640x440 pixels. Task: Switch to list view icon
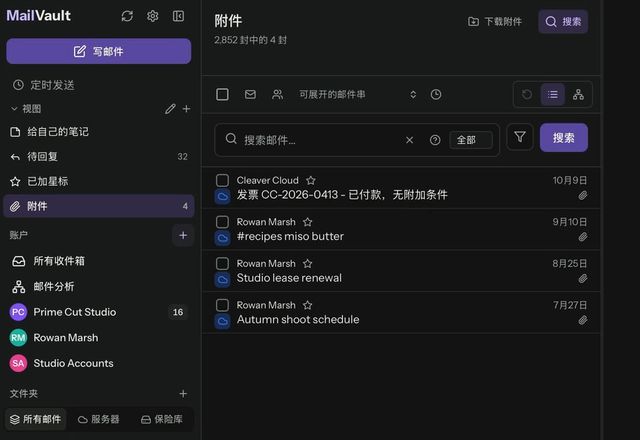pyautogui.click(x=553, y=95)
